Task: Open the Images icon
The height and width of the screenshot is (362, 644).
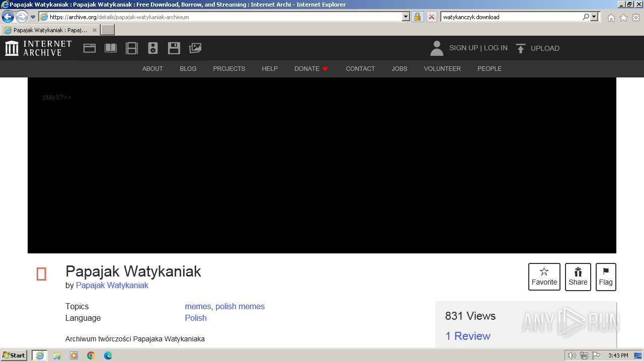Action: pyautogui.click(x=195, y=48)
